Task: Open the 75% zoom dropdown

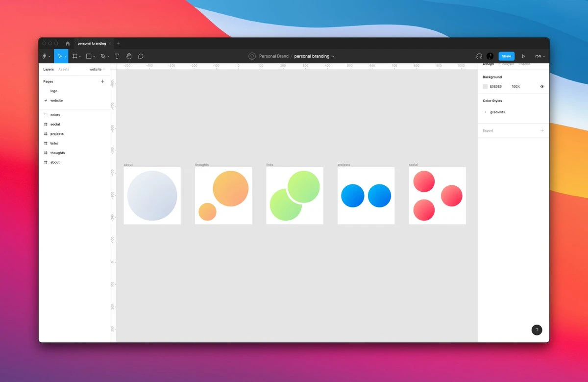Action: click(539, 56)
